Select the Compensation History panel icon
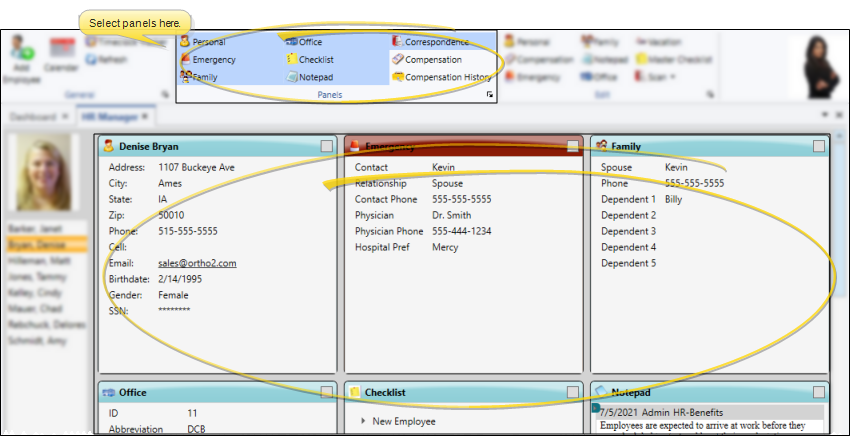This screenshot has width=851, height=437. pyautogui.click(x=398, y=77)
